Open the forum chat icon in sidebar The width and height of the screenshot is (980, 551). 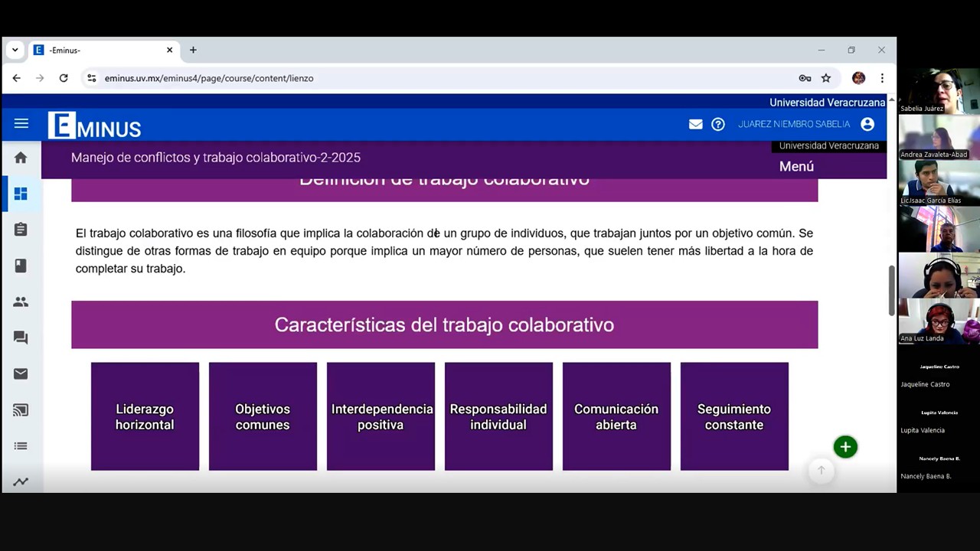click(21, 337)
